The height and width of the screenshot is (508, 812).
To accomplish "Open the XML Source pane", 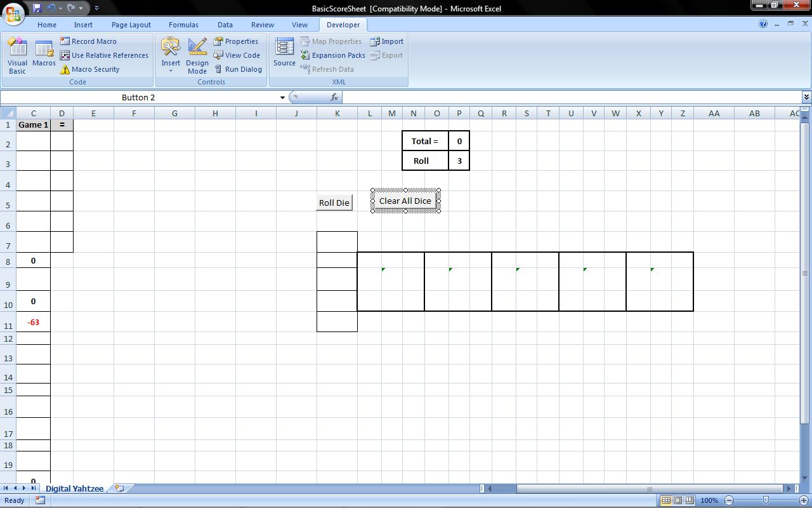I will [x=284, y=53].
